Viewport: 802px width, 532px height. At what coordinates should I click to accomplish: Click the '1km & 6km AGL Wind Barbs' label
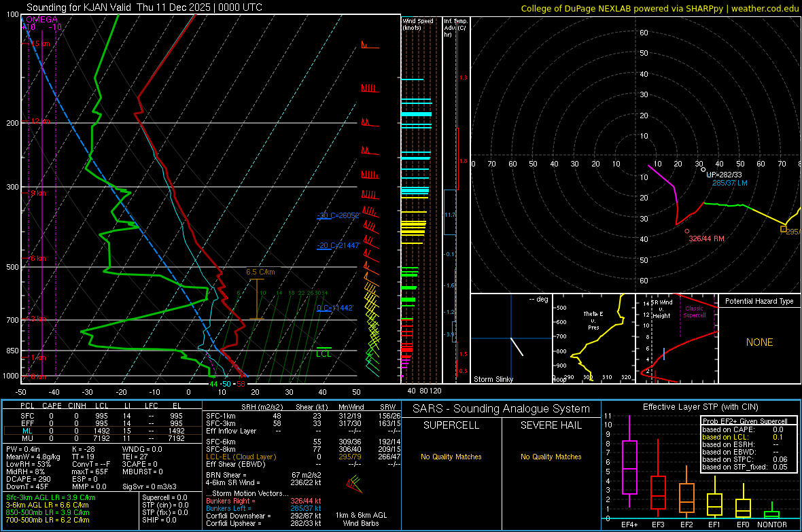tap(361, 519)
